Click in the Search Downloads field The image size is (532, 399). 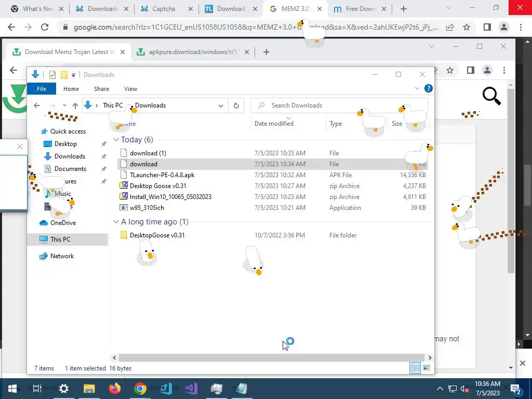pyautogui.click(x=339, y=105)
